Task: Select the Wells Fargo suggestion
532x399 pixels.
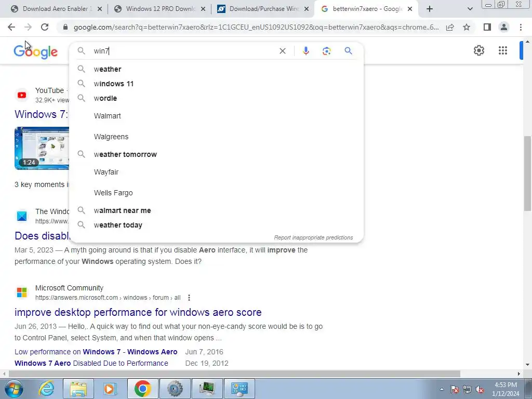Action: 216,193
